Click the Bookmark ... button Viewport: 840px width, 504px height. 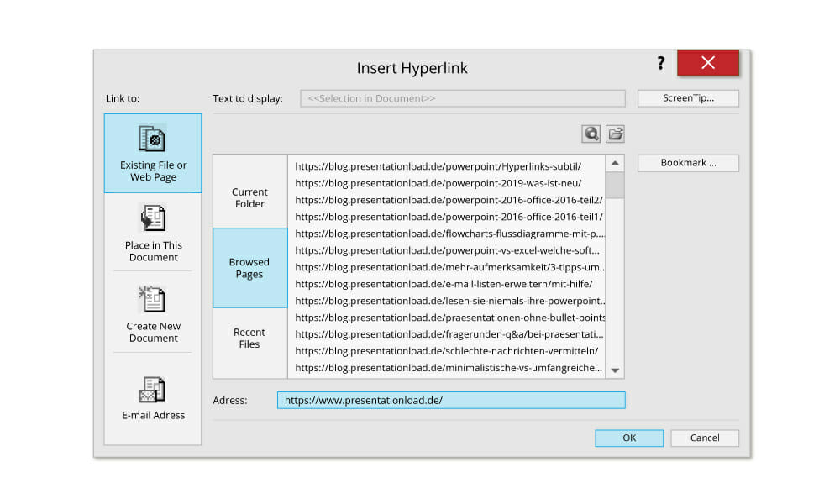tap(688, 163)
